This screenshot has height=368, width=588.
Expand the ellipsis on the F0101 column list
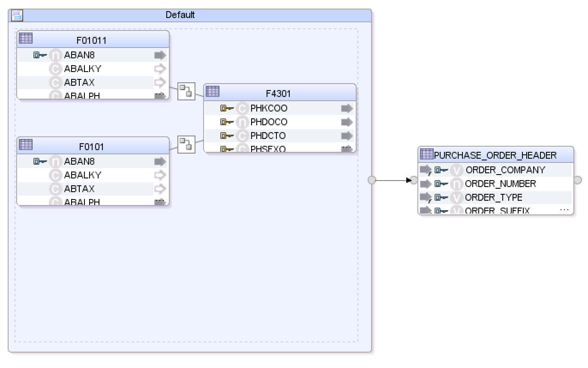tap(161, 202)
